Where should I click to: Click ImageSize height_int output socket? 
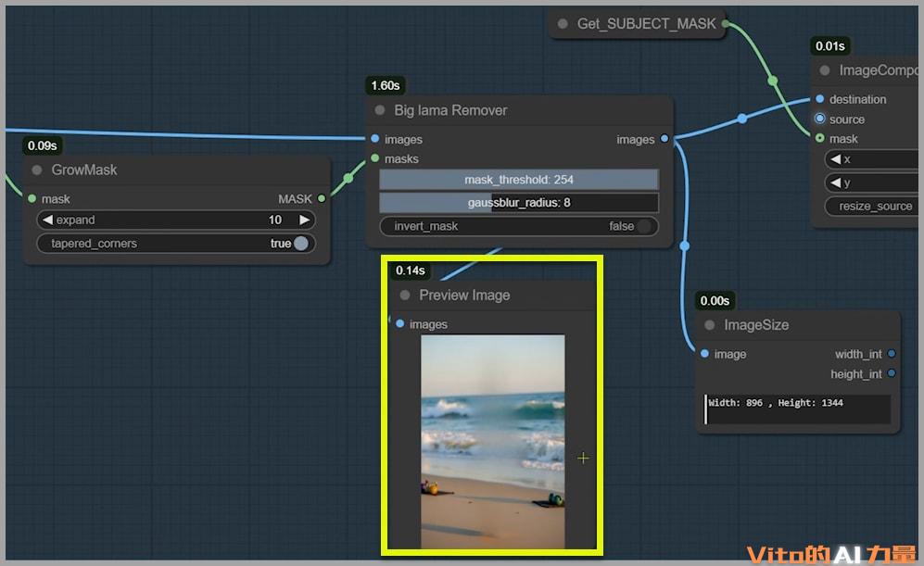tap(892, 373)
